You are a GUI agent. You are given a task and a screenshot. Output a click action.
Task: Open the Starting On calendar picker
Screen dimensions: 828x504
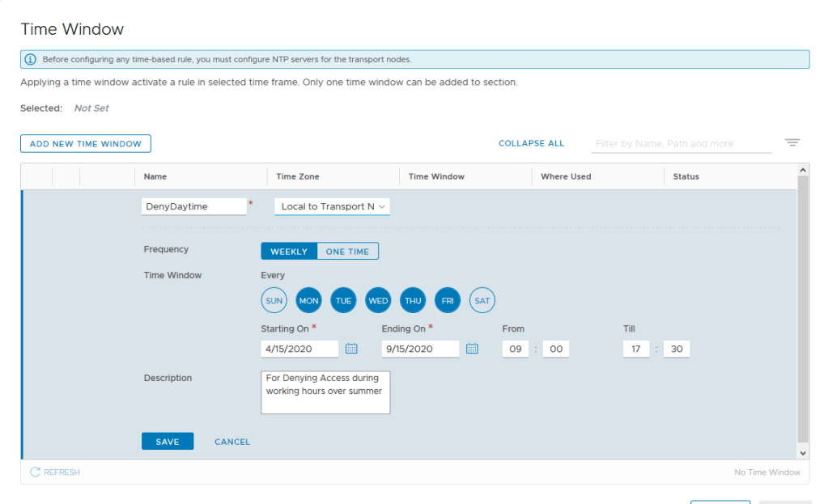351,349
